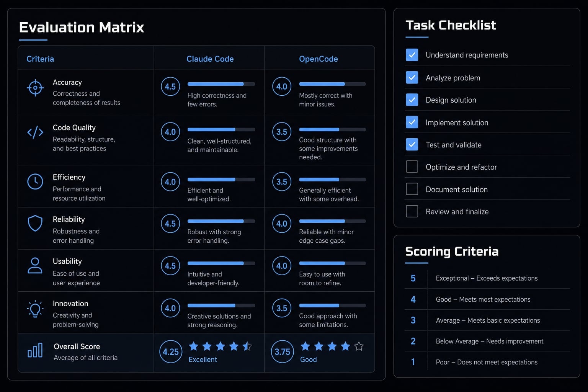This screenshot has height=392, width=588.
Task: Click 'Average of all criteria' text
Action: coord(85,358)
